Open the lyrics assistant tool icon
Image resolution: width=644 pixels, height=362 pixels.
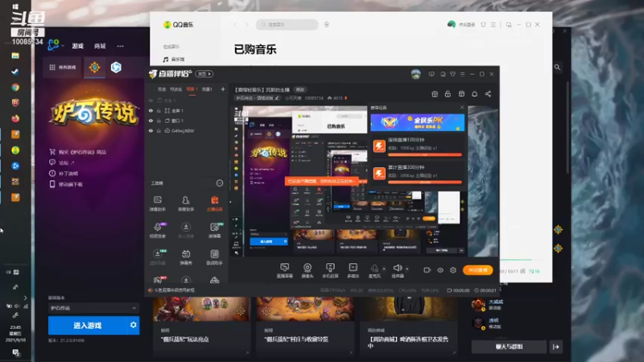(x=214, y=257)
